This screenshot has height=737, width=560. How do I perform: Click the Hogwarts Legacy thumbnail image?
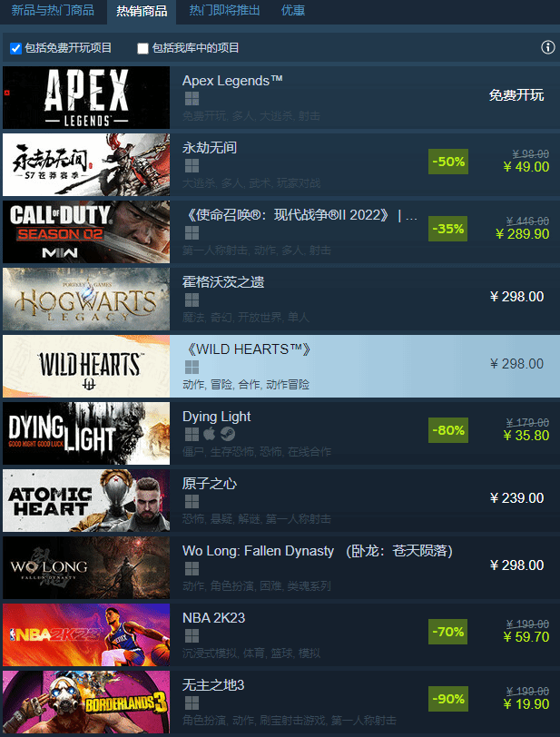coord(86,299)
